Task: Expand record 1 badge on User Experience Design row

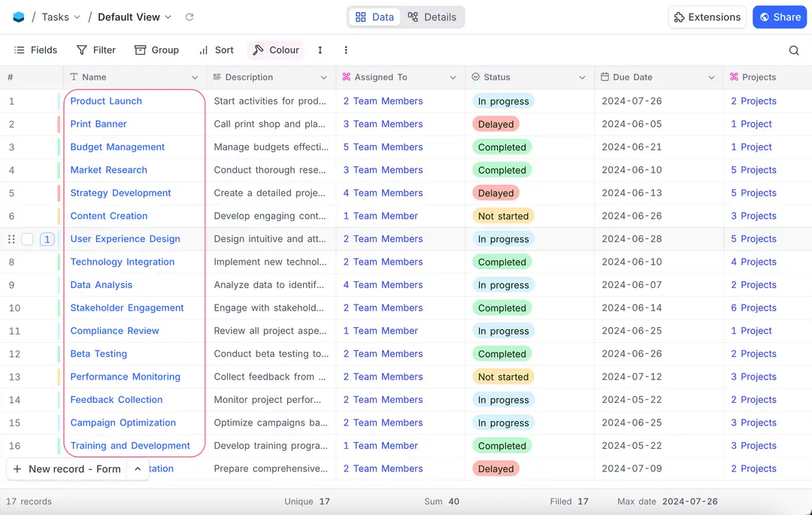Action: click(x=47, y=239)
